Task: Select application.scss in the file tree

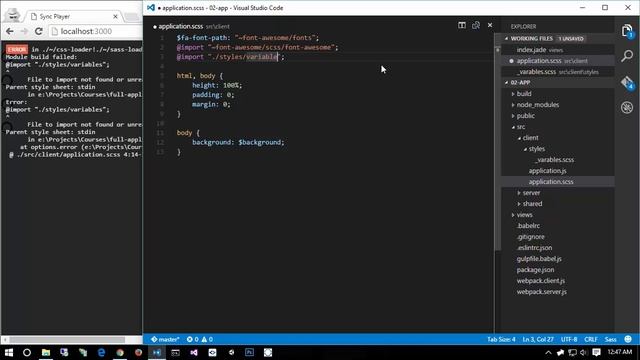Action: [x=551, y=182]
